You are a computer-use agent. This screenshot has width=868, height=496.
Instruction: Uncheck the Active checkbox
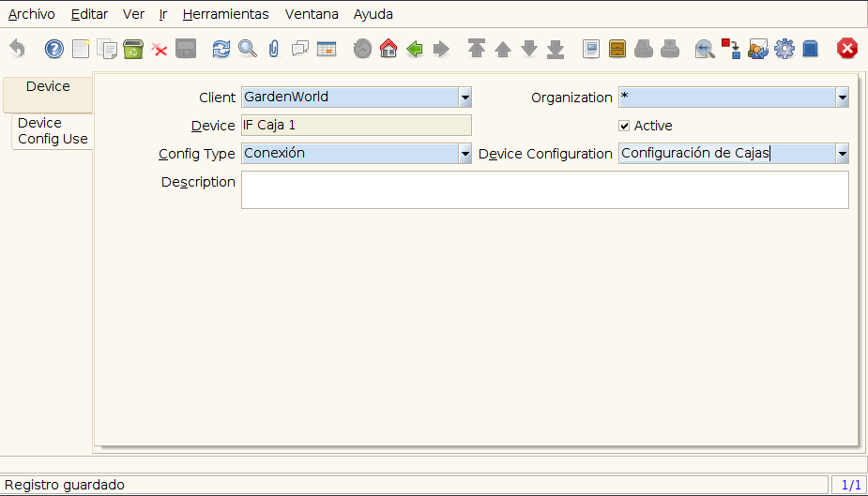click(624, 126)
